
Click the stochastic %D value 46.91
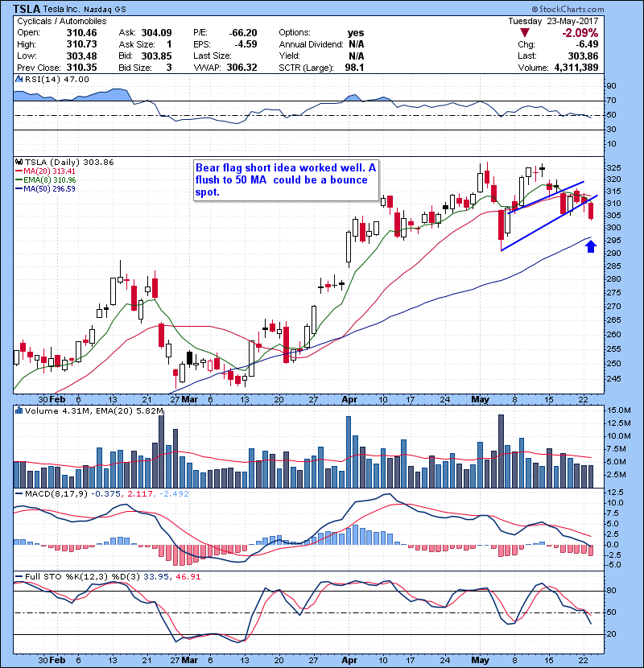(188, 577)
